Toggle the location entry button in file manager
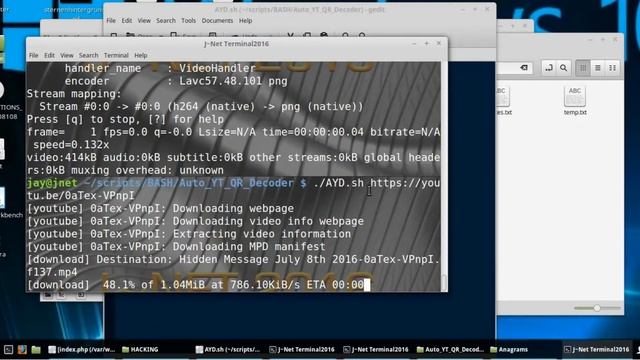The width and height of the screenshot is (640, 360). tap(549, 68)
